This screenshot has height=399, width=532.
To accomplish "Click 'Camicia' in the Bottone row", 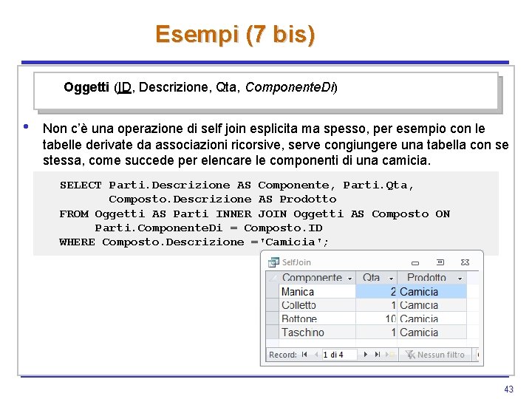I will (432, 318).
